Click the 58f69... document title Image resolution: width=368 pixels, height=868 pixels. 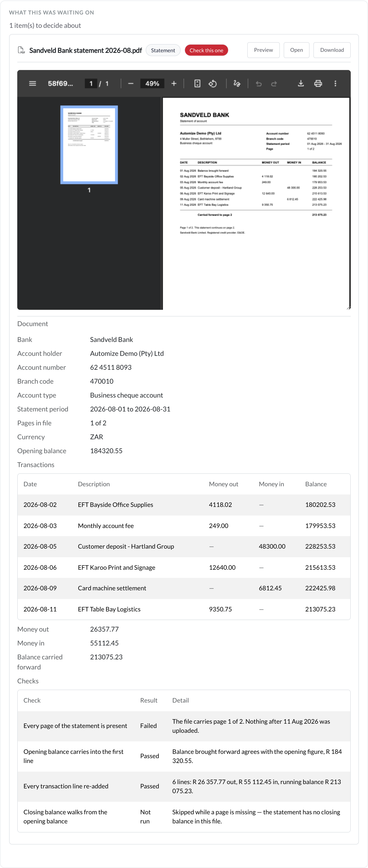coord(60,84)
